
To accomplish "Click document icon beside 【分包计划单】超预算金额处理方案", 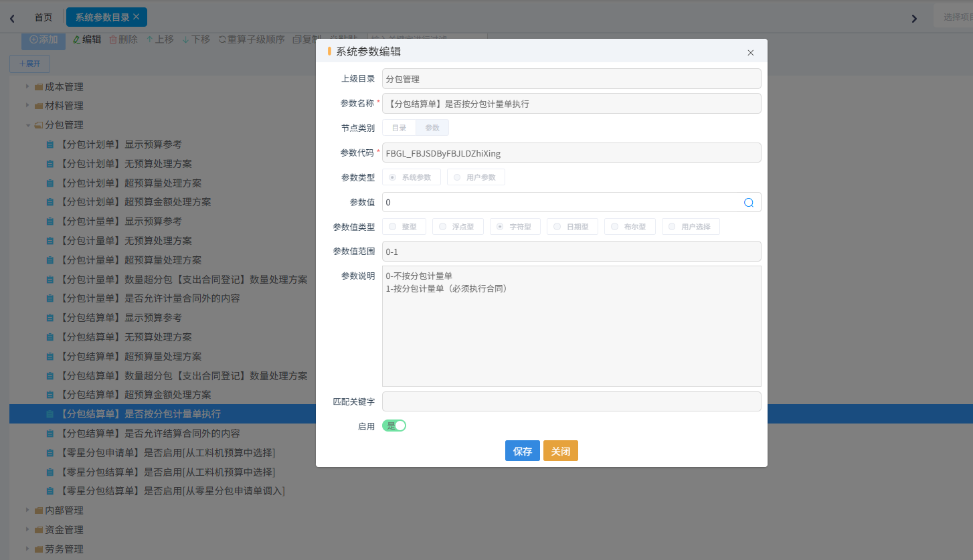I will (50, 202).
